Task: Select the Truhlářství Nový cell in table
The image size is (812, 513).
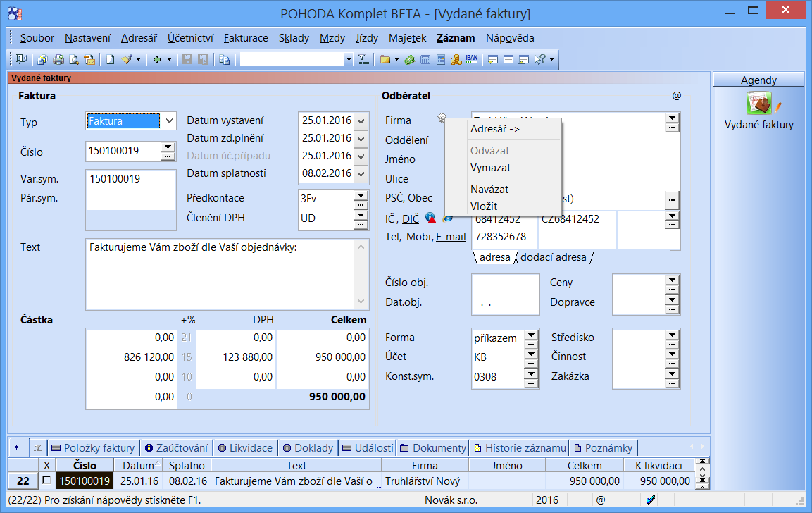Action: pyautogui.click(x=425, y=481)
